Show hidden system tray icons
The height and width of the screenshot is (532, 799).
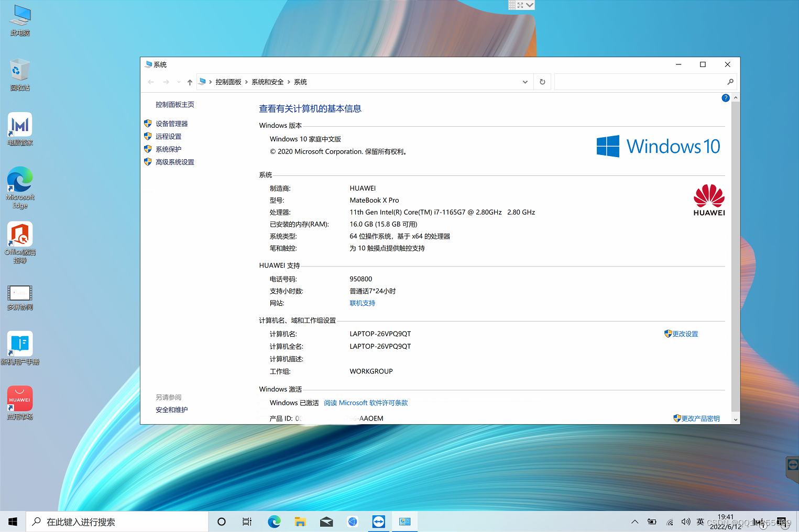coord(634,522)
